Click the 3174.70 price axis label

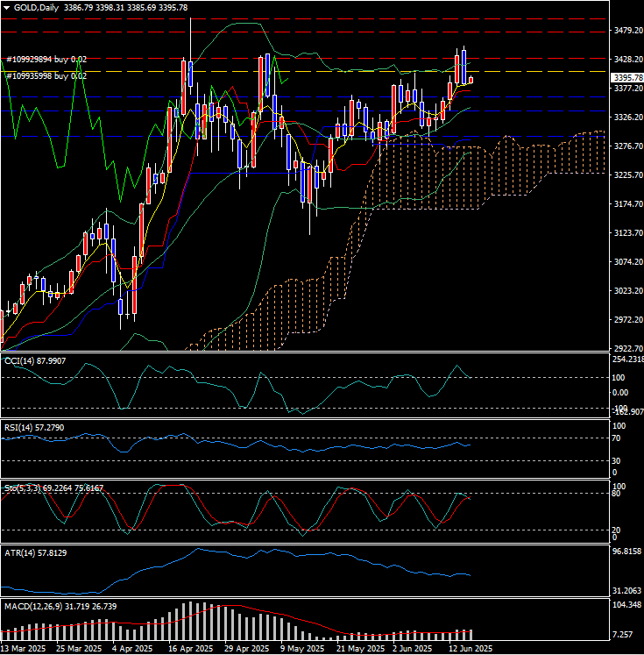(628, 203)
